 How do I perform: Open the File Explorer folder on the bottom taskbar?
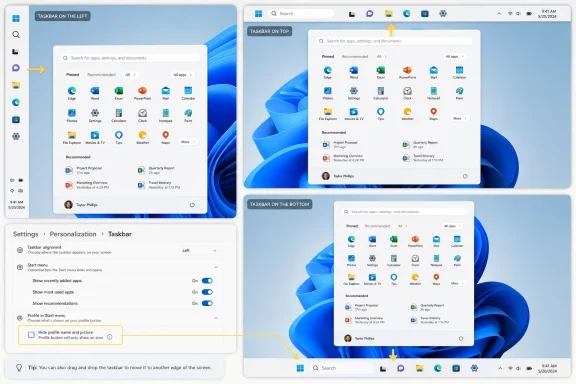tap(420, 368)
